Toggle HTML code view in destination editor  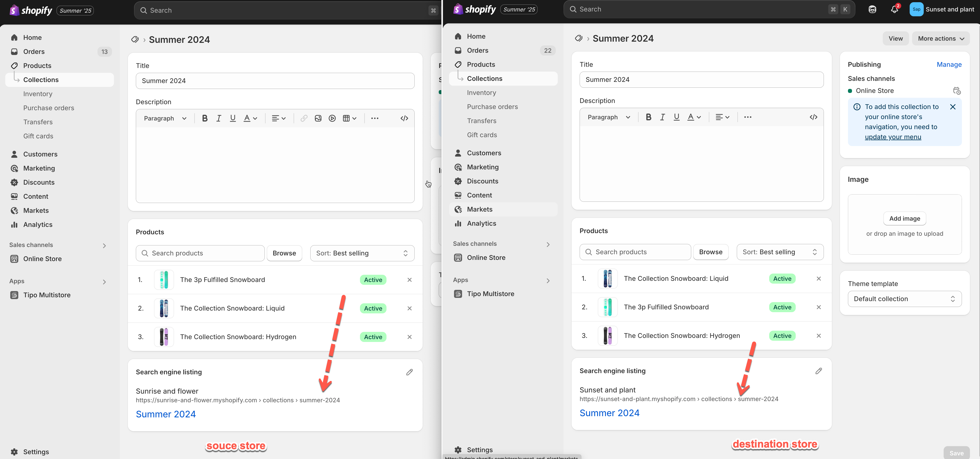pos(813,117)
